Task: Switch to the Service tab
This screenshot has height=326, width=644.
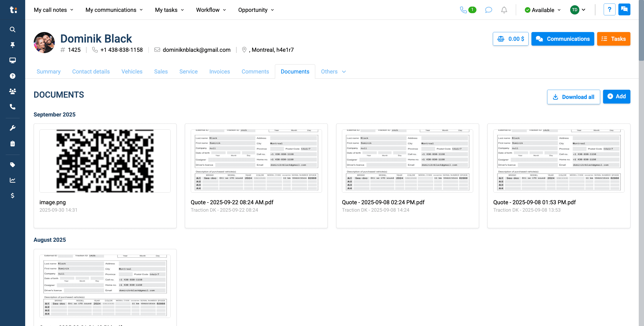Action: [x=189, y=72]
